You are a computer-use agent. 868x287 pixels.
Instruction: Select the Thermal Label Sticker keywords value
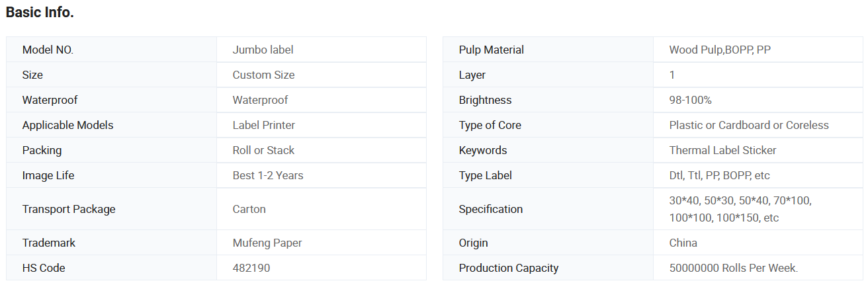(723, 150)
